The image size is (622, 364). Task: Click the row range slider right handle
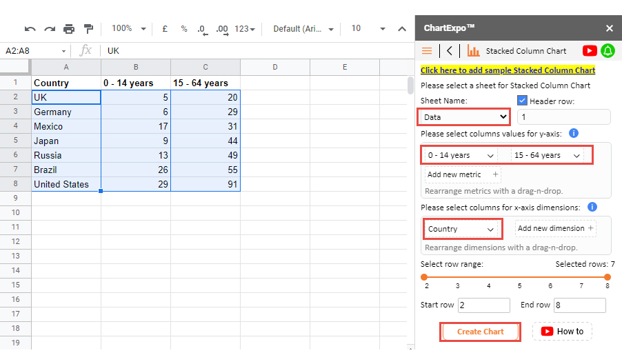pos(608,276)
